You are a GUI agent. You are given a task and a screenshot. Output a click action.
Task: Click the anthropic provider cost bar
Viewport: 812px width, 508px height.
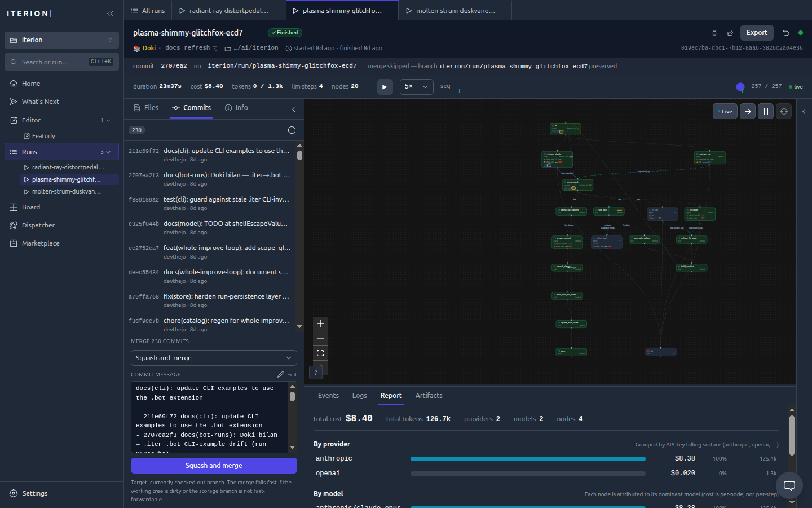pyautogui.click(x=528, y=459)
